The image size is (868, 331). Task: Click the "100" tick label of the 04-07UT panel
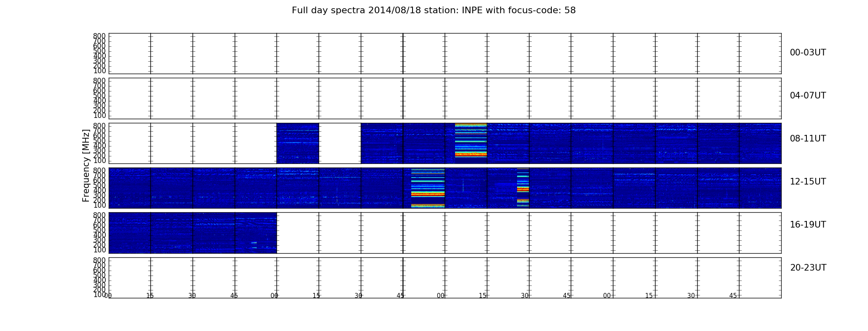pos(100,115)
